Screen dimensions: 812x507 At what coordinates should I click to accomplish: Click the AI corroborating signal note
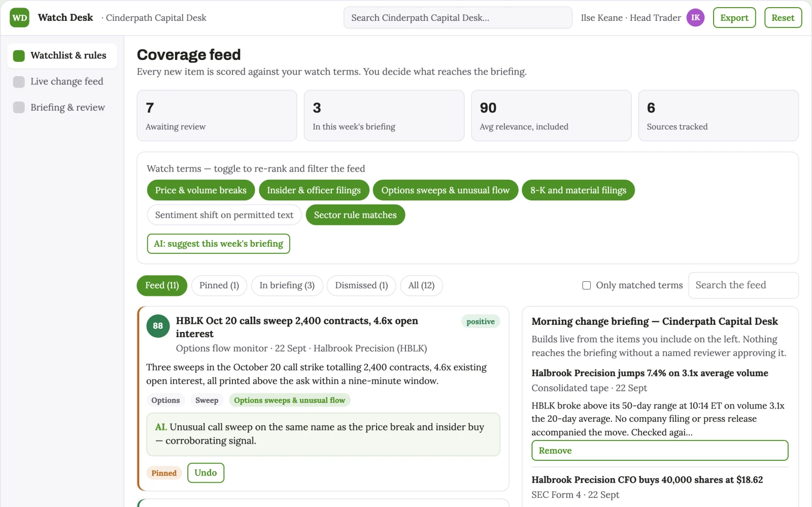pyautogui.click(x=323, y=434)
